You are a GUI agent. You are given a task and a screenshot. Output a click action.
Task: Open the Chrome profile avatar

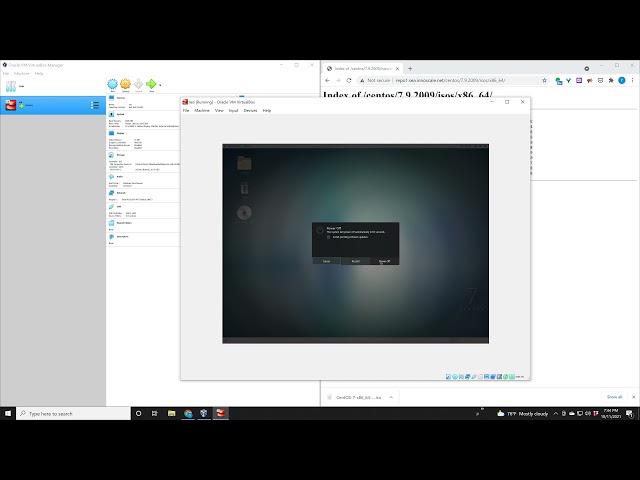(622, 80)
